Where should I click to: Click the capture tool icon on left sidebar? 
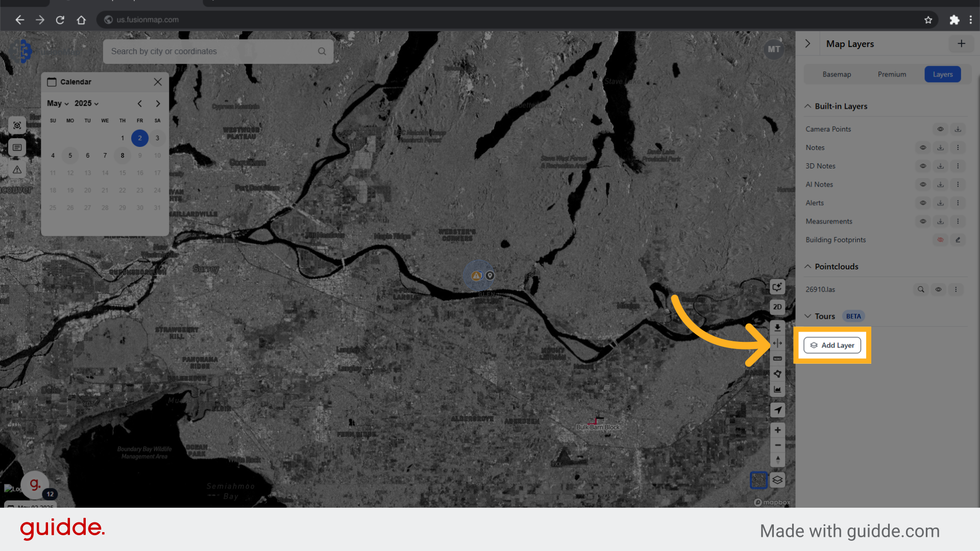(17, 126)
